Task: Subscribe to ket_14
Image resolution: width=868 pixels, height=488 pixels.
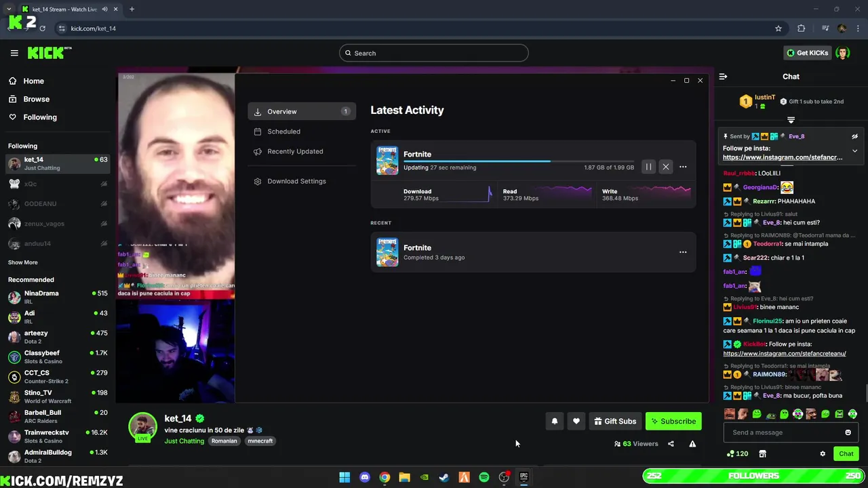Action: point(673,421)
